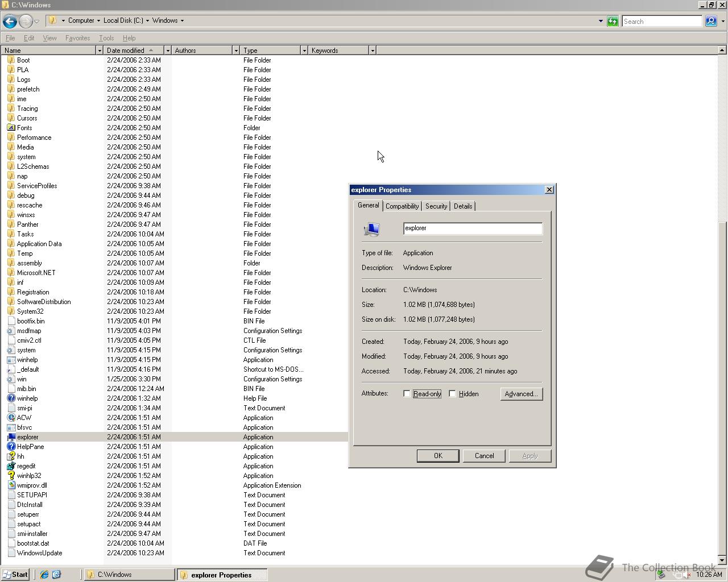Image resolution: width=728 pixels, height=582 pixels.
Task: Launch Internet Explorer from the quick launch bar
Action: tap(44, 575)
